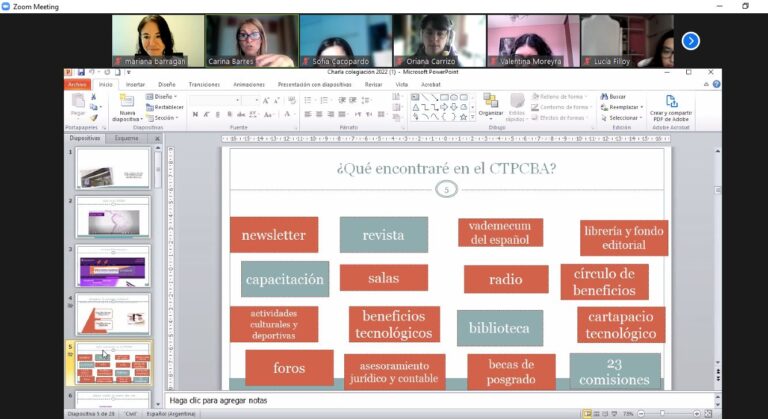Switch to the Esquema pane tab
Image resolution: width=768 pixels, height=419 pixels.
click(126, 139)
